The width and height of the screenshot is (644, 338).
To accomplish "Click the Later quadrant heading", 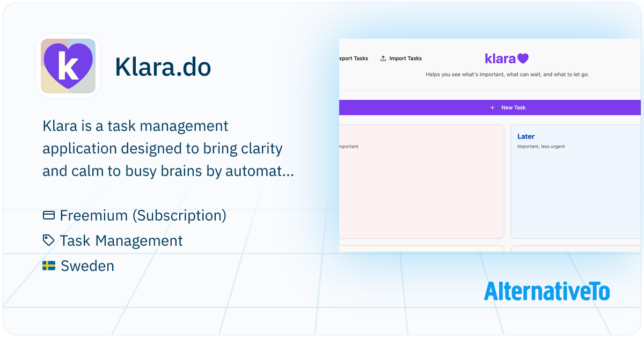I will tap(526, 136).
